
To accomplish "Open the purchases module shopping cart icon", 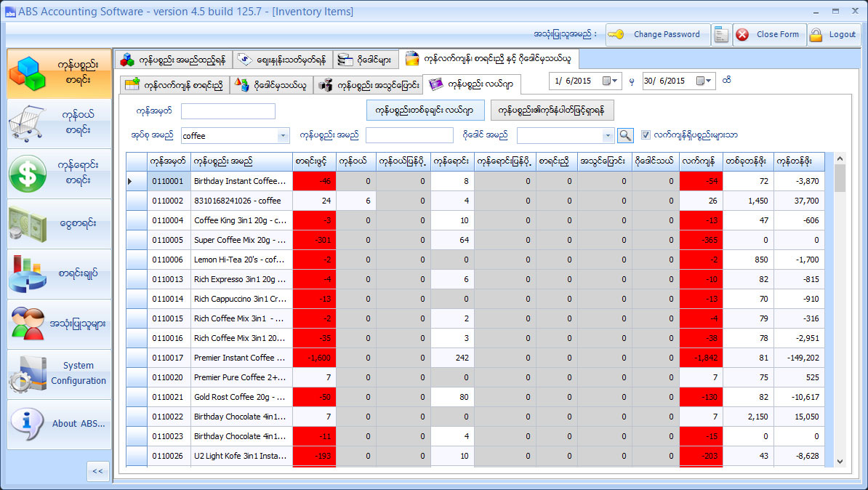I will click(59, 123).
